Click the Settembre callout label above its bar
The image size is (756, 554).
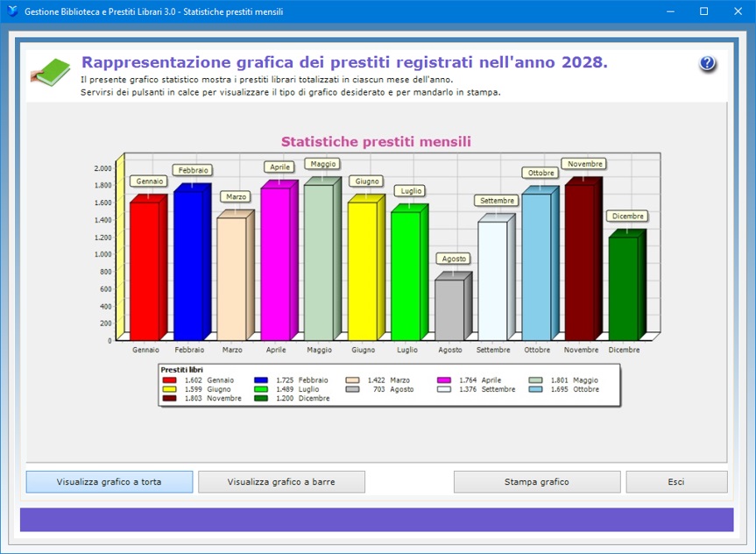[x=497, y=201]
